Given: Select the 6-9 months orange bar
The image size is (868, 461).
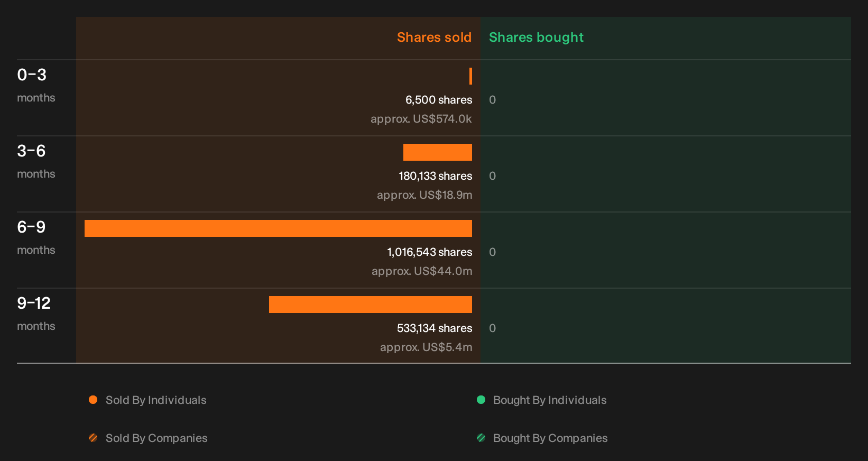Looking at the screenshot, I should click(x=278, y=228).
